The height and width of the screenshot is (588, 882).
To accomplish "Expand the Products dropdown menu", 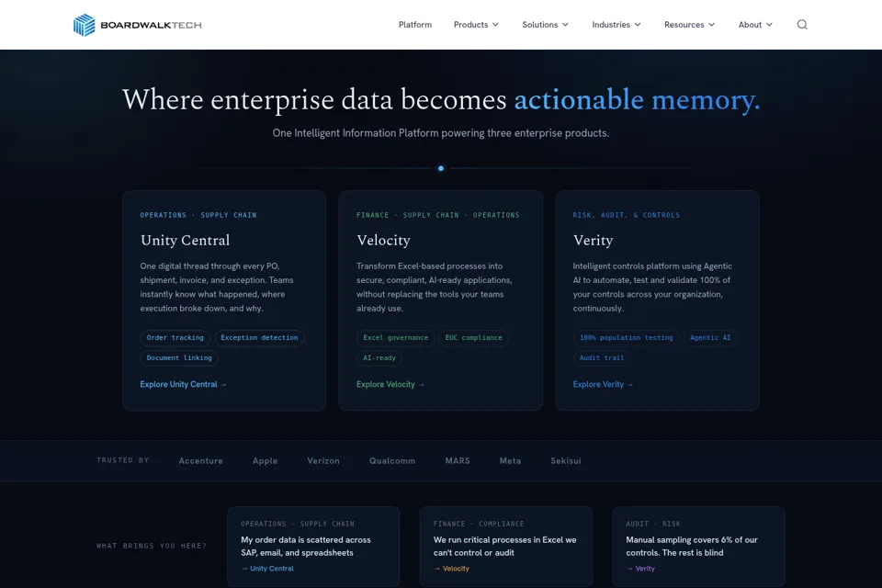I will [x=476, y=25].
